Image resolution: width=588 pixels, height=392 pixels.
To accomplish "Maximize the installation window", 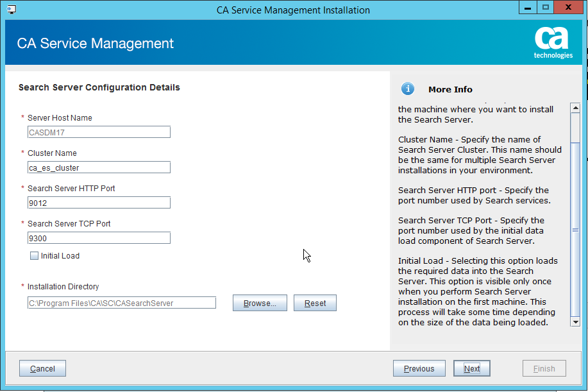I will [x=546, y=8].
